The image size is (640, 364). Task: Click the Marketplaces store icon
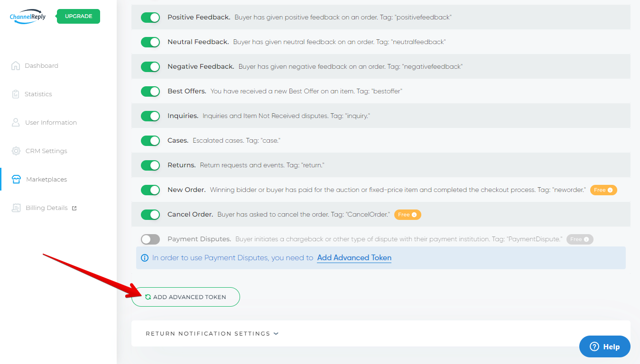pos(16,179)
